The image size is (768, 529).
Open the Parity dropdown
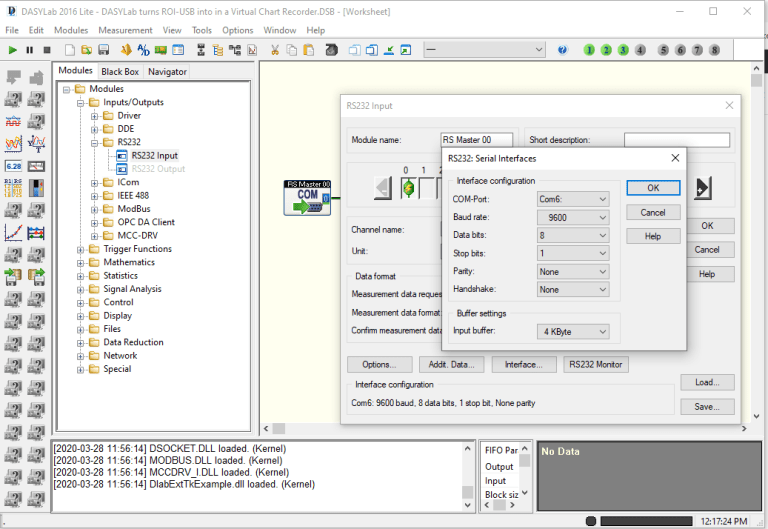click(573, 272)
